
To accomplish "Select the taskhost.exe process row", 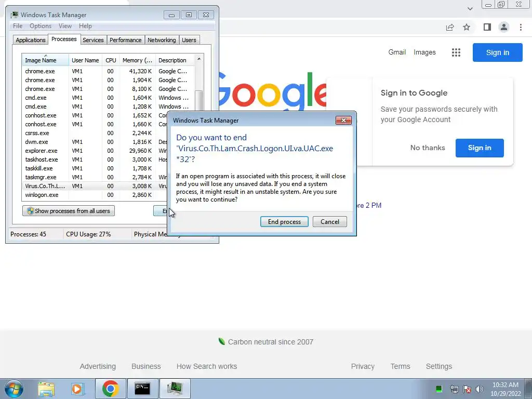I will click(x=95, y=159).
